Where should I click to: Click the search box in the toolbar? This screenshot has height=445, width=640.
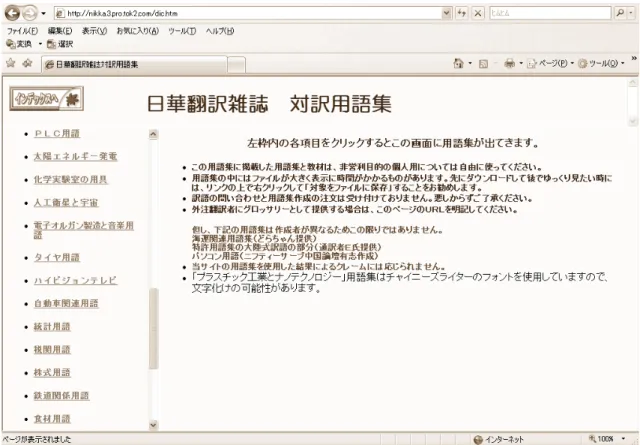tap(550, 13)
